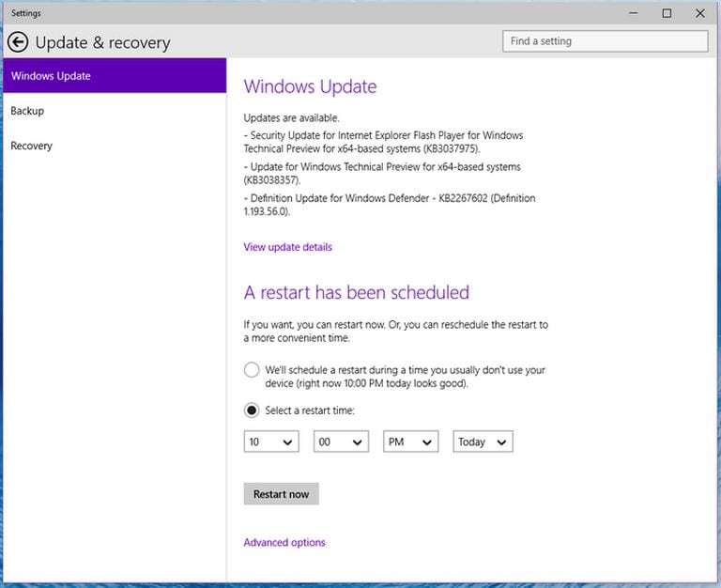
Task: Open the hour dropdown showing 10
Action: pos(271,441)
